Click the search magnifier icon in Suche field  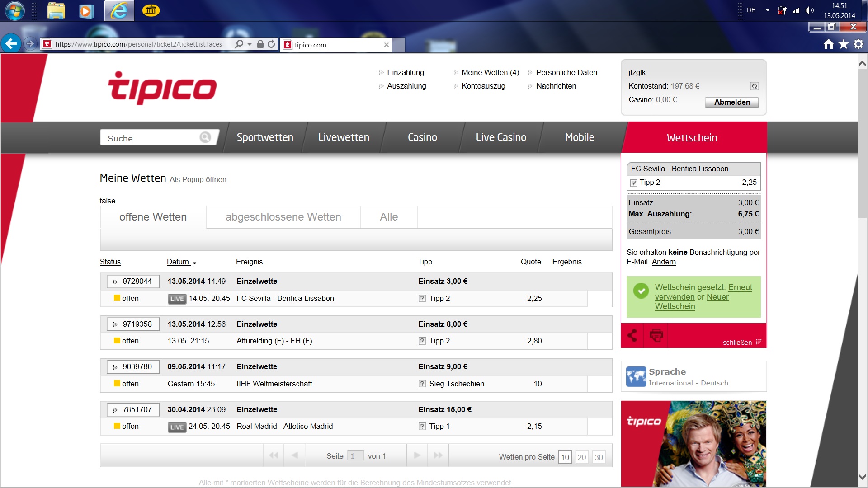[205, 137]
